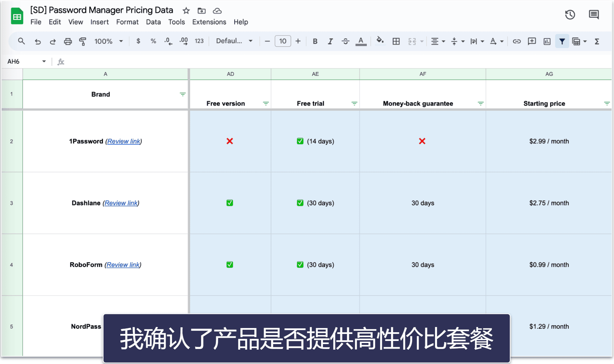
Task: Open the Help menu
Action: 241,22
